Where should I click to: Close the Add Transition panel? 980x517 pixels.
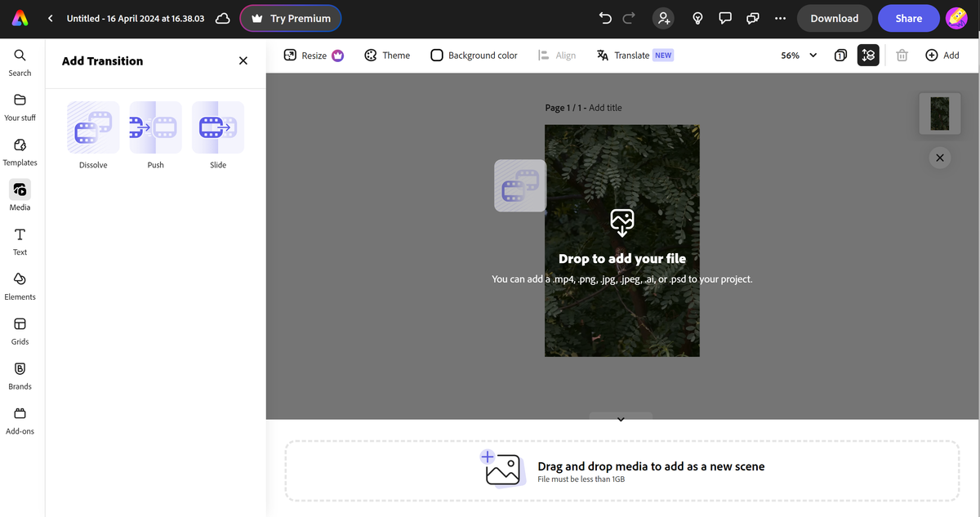click(243, 60)
